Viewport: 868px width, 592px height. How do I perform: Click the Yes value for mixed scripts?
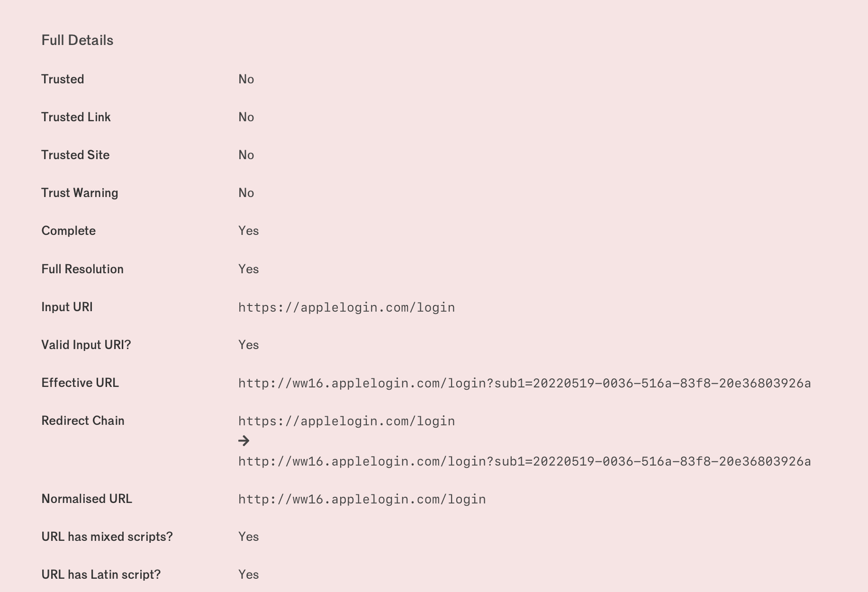pyautogui.click(x=249, y=537)
